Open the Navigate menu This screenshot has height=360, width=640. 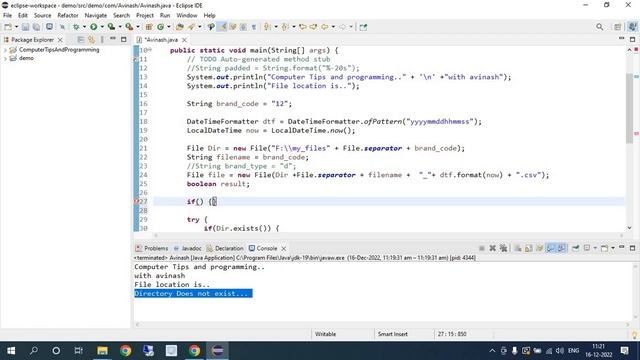click(x=96, y=16)
